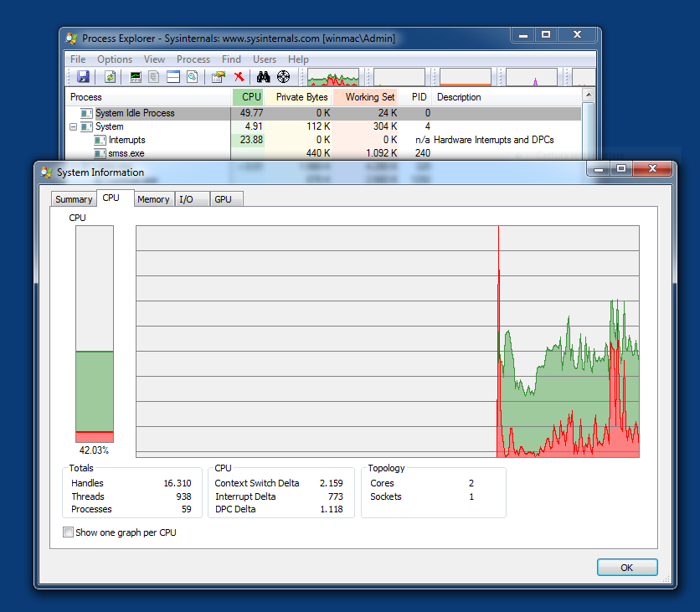The image size is (700, 612).
Task: Click the smss.exe process row icon
Action: (x=100, y=153)
